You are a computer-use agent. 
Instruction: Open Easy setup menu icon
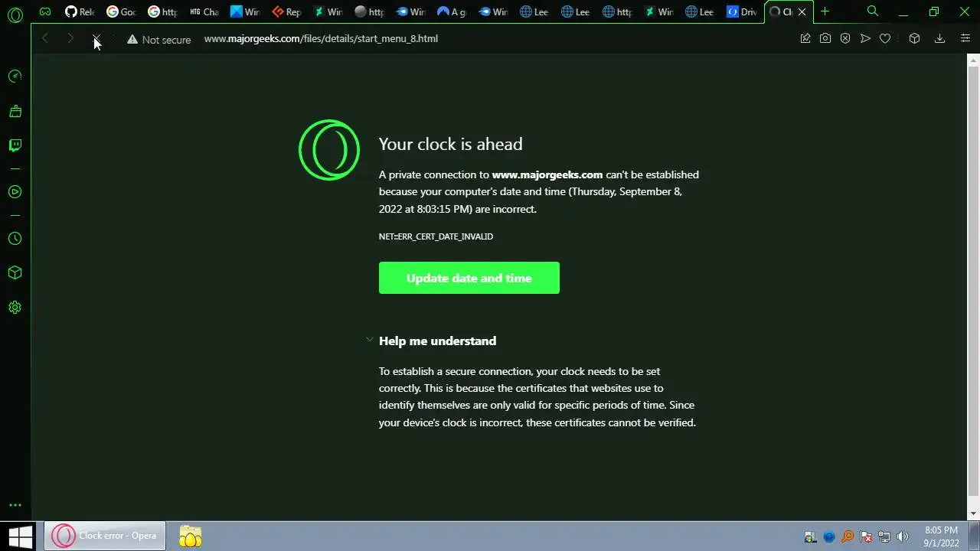965,38
